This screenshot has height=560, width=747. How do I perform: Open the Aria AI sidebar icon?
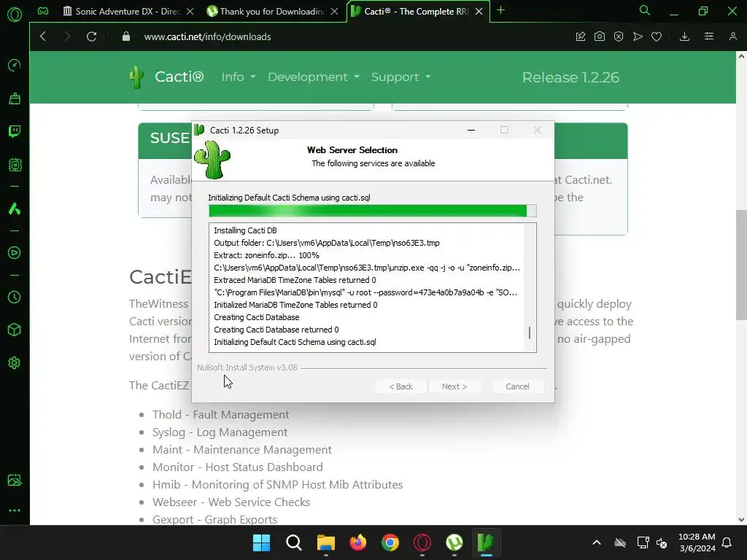15,209
